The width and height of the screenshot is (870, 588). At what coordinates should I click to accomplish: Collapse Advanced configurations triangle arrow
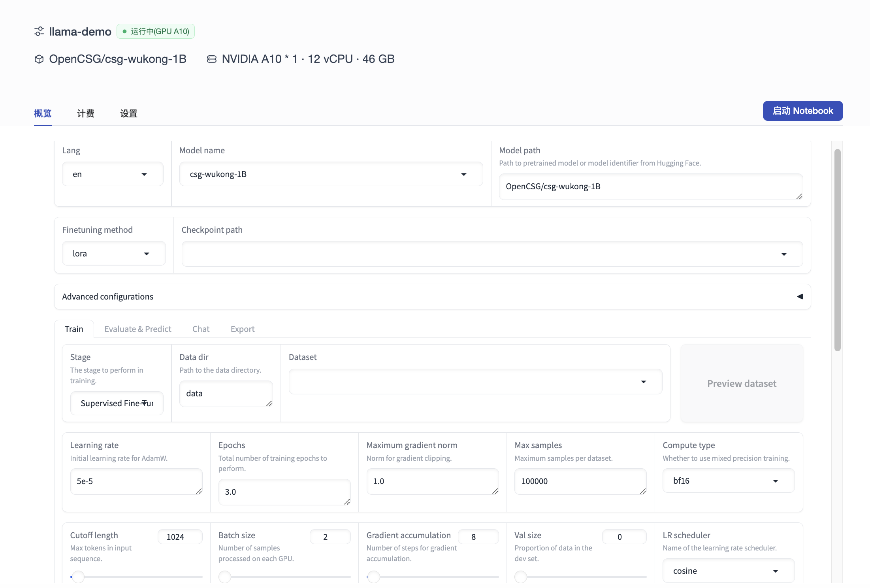[x=800, y=296]
